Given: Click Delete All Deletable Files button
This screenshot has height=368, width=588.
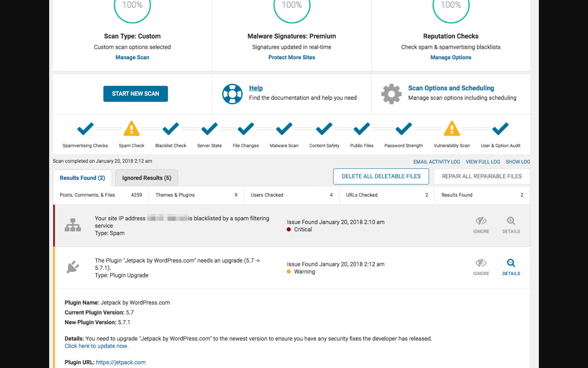Looking at the screenshot, I should [381, 176].
